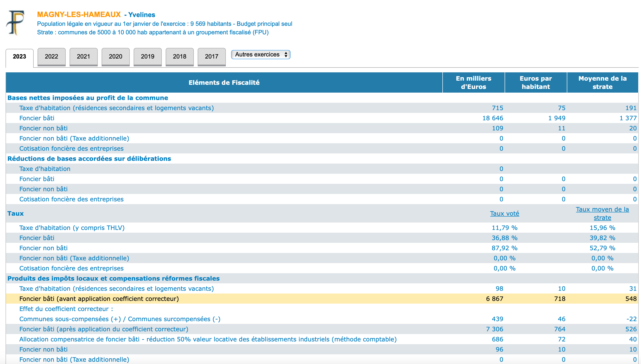This screenshot has width=641, height=364.
Task: Switch to the 2022 tab
Action: tap(51, 56)
